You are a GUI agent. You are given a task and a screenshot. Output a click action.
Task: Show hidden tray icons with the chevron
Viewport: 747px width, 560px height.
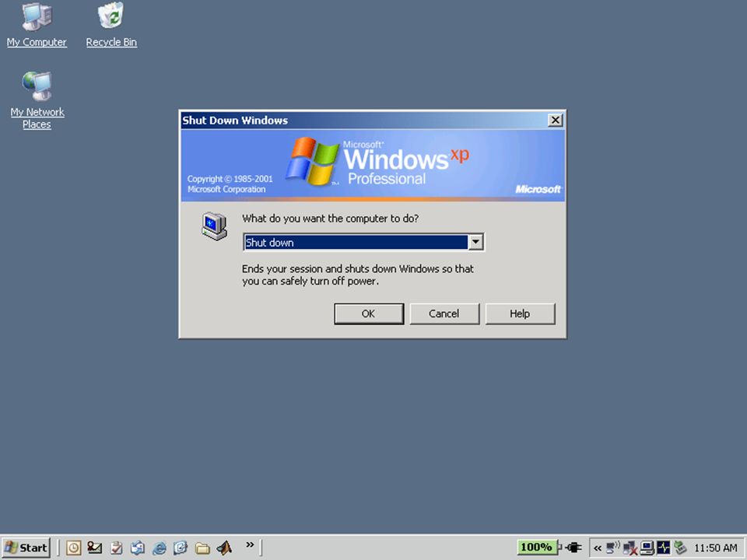click(597, 548)
